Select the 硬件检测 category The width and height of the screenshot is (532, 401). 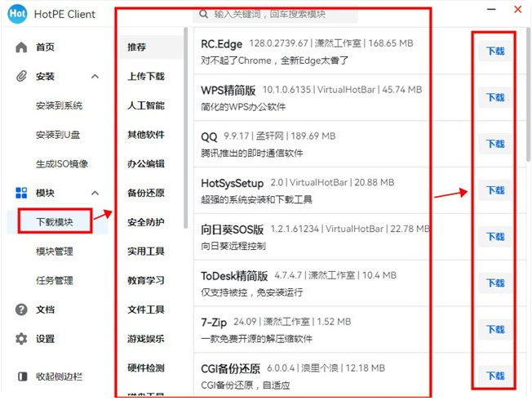click(x=146, y=368)
